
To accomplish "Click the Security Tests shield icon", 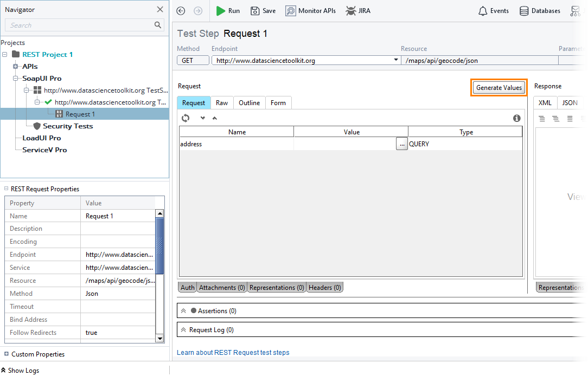I will click(37, 126).
